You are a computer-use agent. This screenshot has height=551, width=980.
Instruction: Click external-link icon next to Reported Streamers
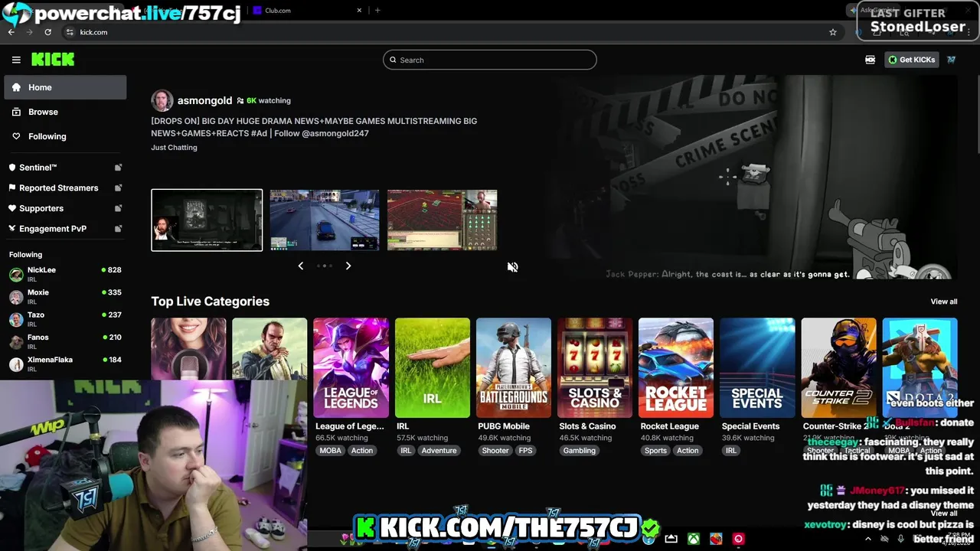(118, 187)
